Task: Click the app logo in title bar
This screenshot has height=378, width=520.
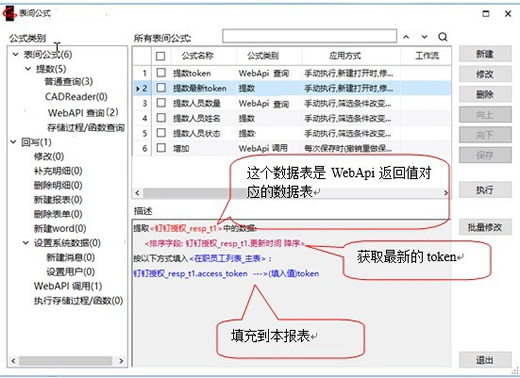Action: [9, 13]
